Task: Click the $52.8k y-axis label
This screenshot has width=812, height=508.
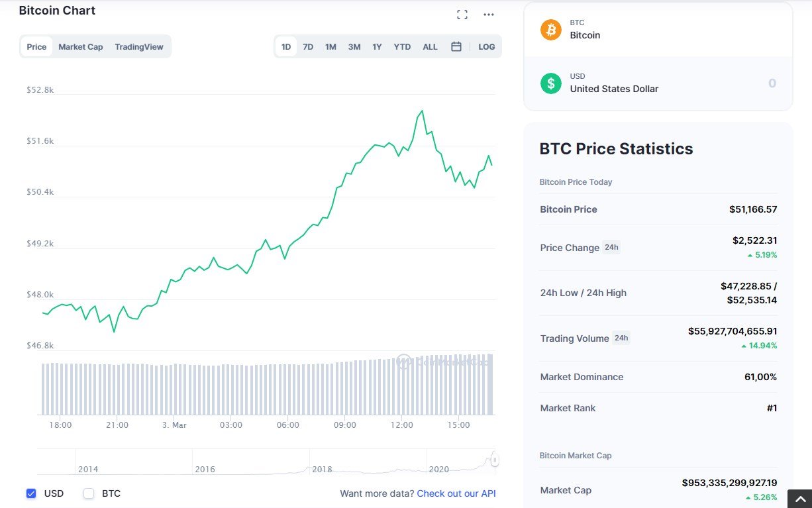Action: [40, 89]
